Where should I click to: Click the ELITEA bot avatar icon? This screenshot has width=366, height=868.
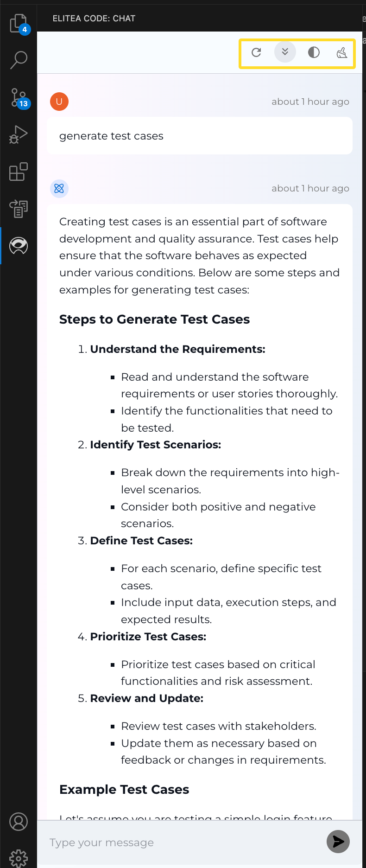coord(59,188)
